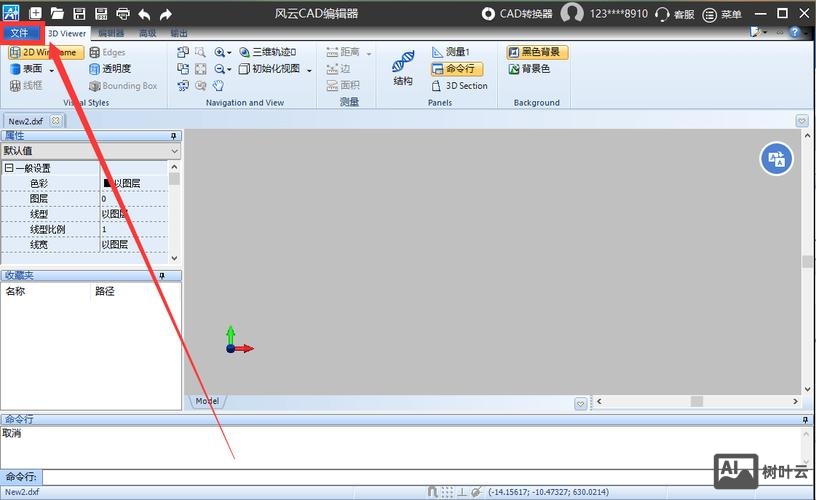The image size is (816, 500).
Task: Click the 结构 structure icon
Action: pyautogui.click(x=403, y=68)
